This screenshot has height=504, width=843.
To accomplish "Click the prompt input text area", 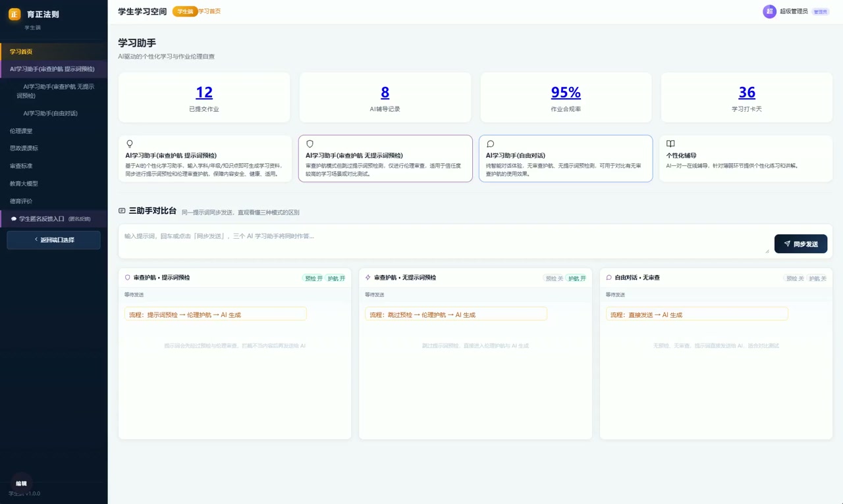I will click(x=446, y=241).
